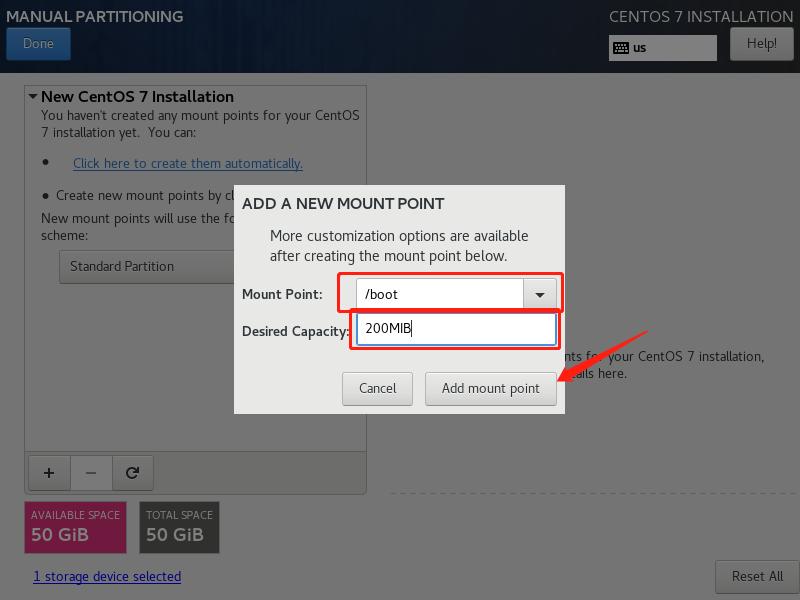Click the Mount Point text field

pos(440,294)
